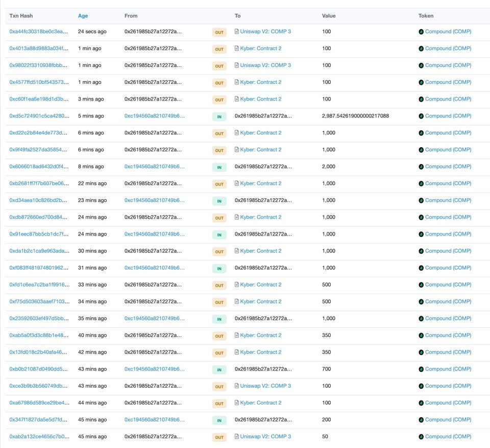This screenshot has height=448, width=490.
Task: Open transaction 0xd5c724901c5ca4280
Action: click(39, 116)
